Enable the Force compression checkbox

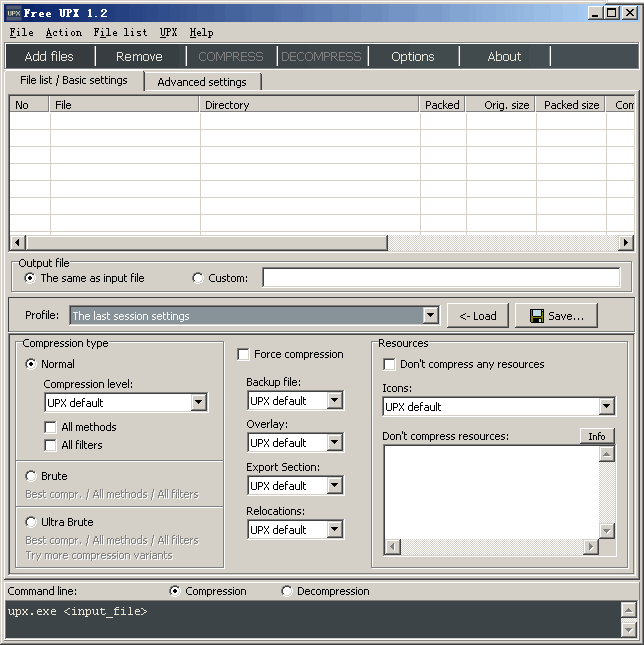pyautogui.click(x=244, y=354)
